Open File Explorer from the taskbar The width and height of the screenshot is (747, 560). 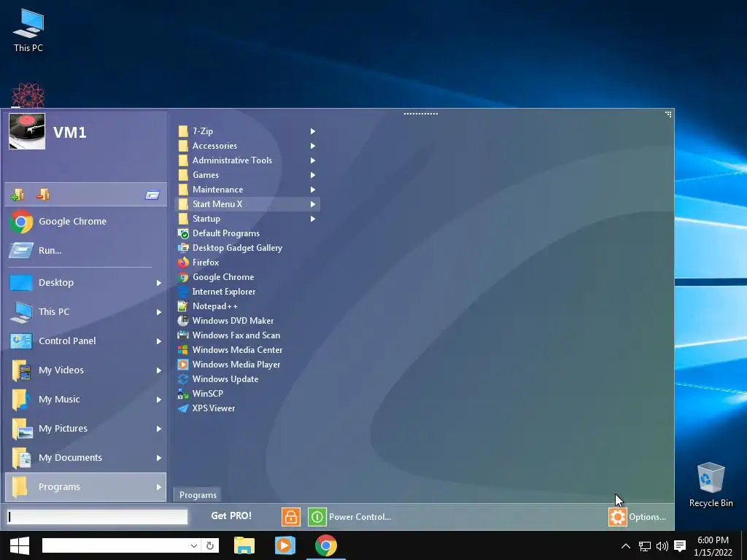tap(244, 545)
